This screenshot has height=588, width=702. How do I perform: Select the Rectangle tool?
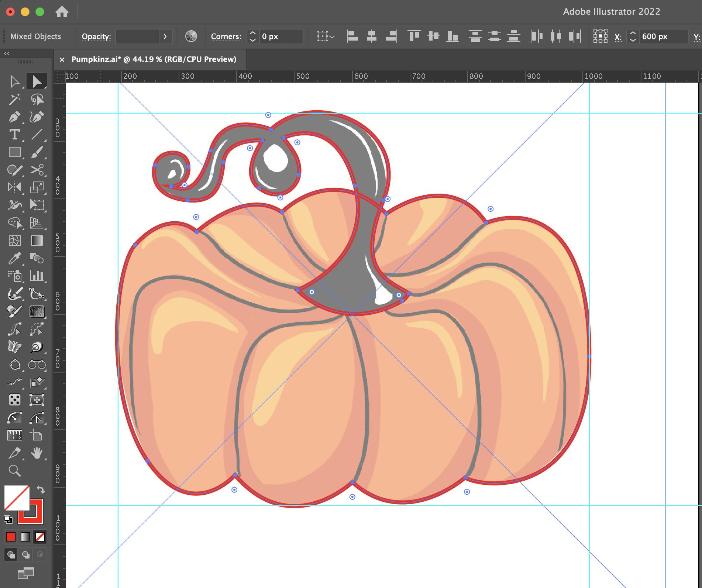[15, 152]
